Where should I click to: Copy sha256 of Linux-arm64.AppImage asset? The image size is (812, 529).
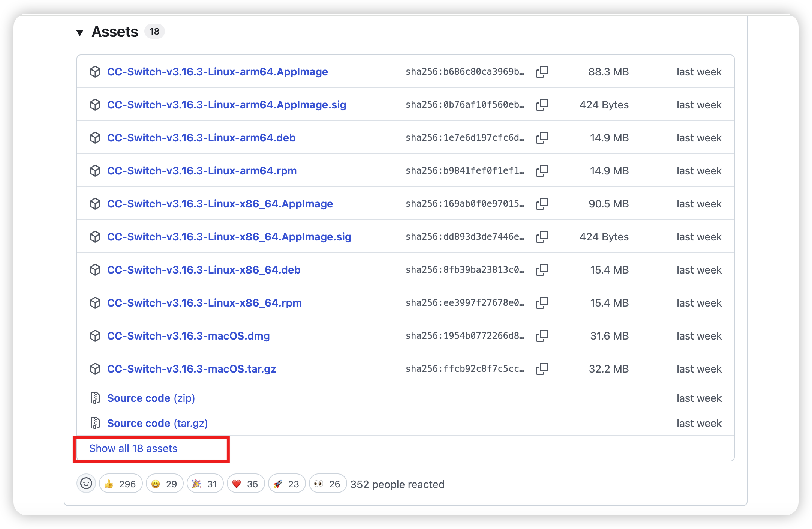point(542,72)
